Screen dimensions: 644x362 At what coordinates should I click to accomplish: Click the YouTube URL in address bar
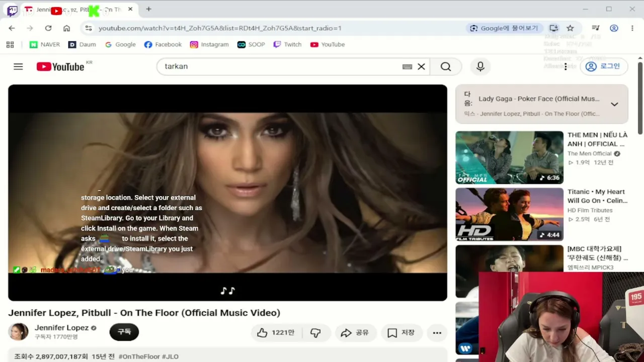(220, 28)
